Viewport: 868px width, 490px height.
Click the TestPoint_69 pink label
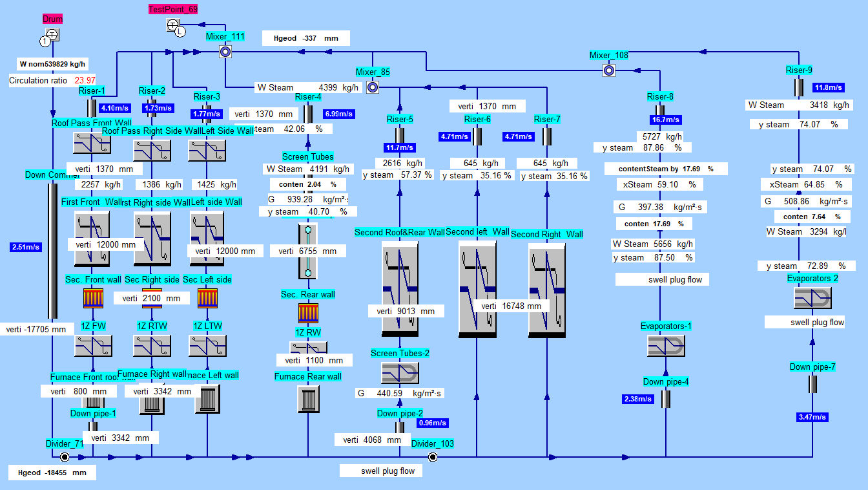point(173,9)
